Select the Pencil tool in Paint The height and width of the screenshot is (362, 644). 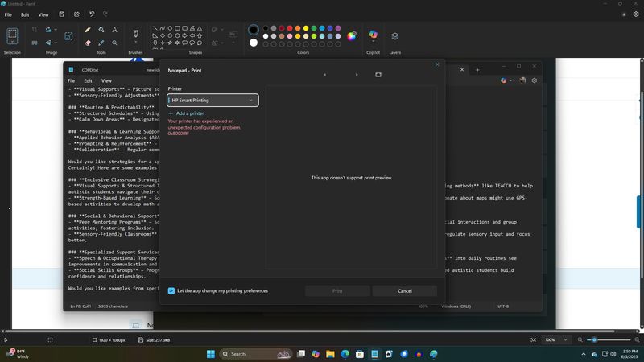[88, 30]
